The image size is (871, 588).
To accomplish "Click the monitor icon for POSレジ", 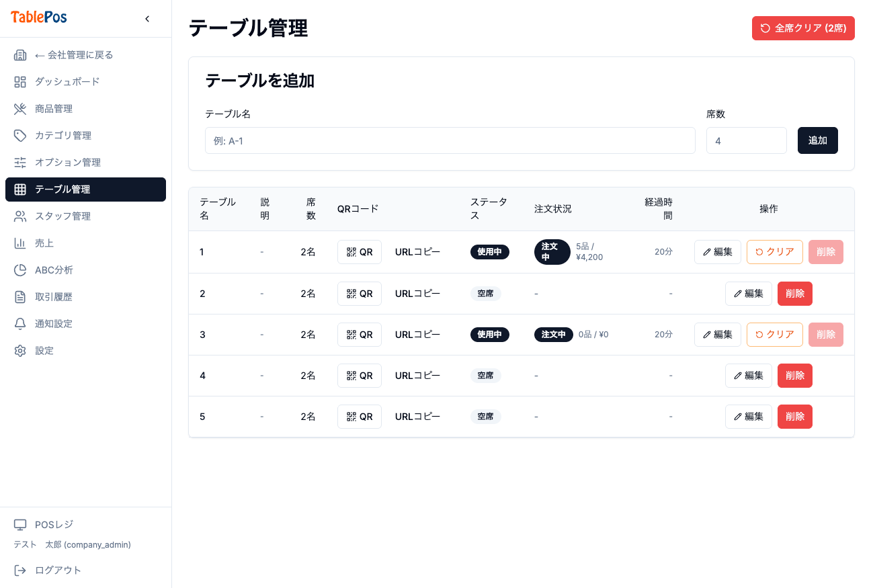I will (20, 525).
